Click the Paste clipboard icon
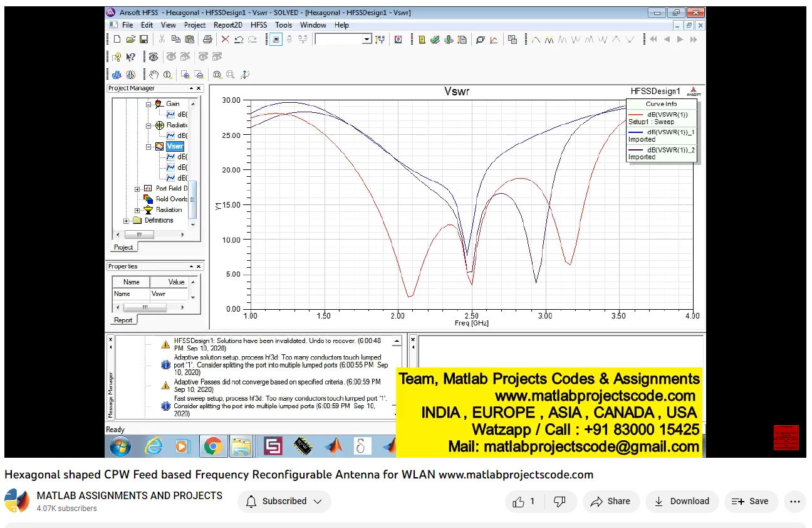812x528 pixels. click(x=189, y=40)
